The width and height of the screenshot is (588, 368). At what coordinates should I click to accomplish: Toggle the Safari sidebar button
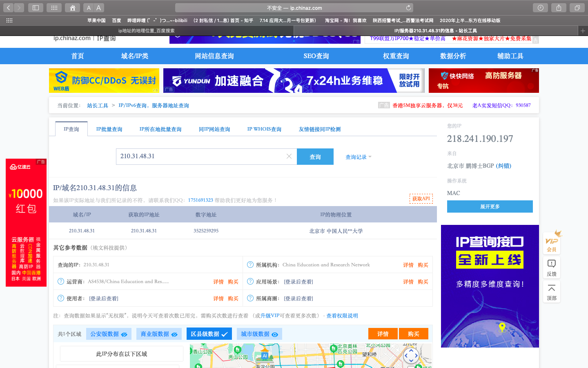coord(36,8)
